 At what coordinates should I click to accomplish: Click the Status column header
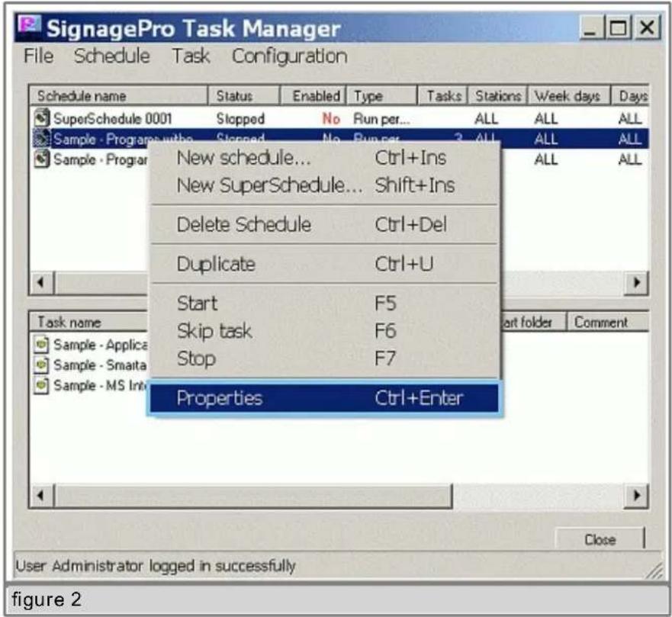(x=244, y=95)
